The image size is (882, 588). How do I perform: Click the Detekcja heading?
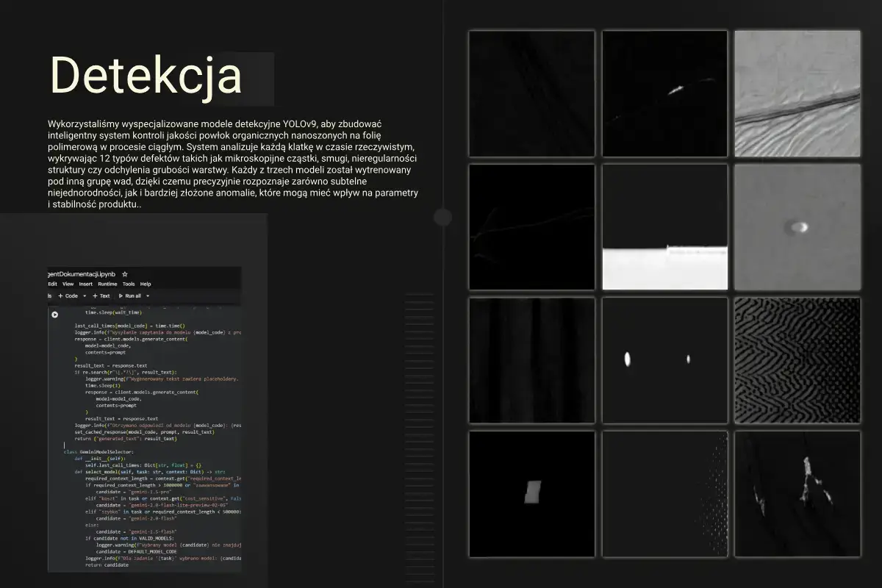coord(146,75)
